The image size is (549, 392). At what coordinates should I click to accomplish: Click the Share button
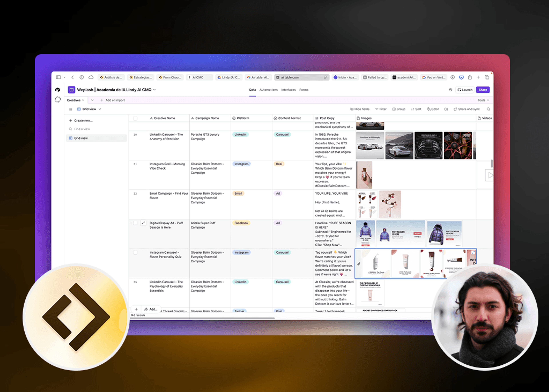point(483,90)
